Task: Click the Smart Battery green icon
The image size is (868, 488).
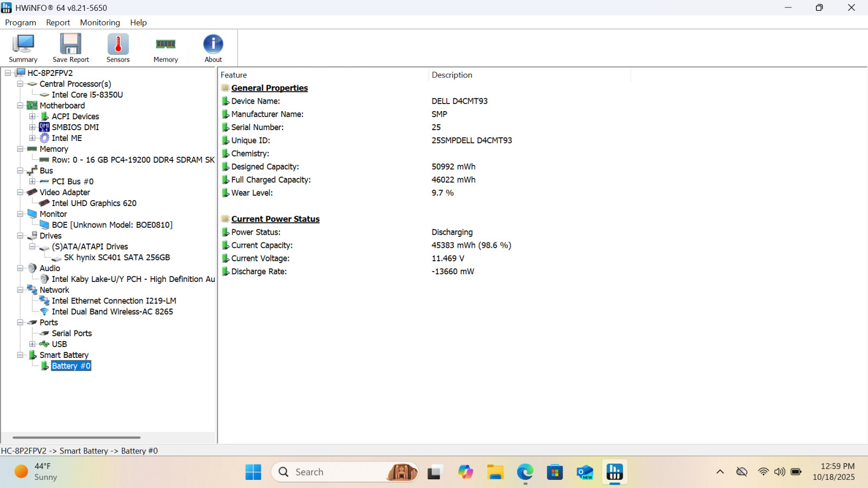Action: [33, 355]
